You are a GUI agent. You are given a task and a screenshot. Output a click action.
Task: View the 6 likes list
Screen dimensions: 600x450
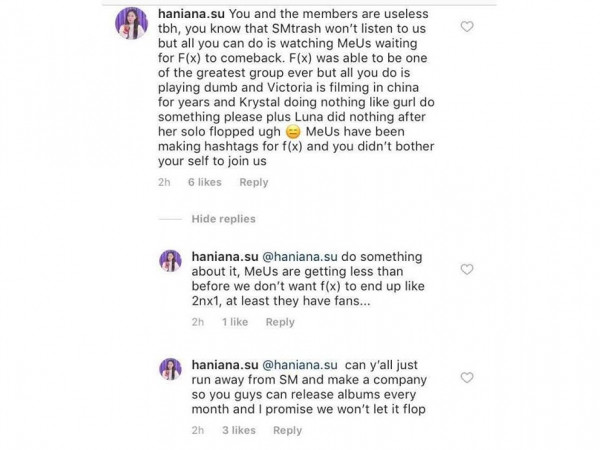click(203, 182)
